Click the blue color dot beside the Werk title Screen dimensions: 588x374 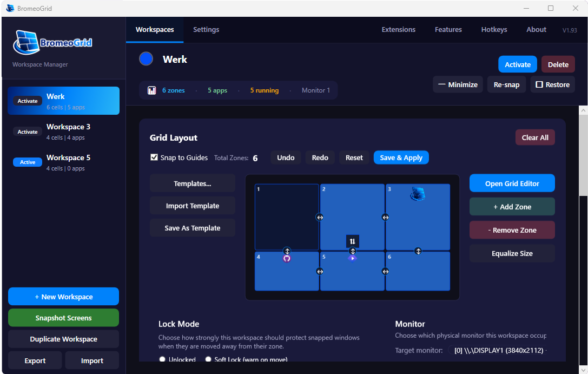146,59
